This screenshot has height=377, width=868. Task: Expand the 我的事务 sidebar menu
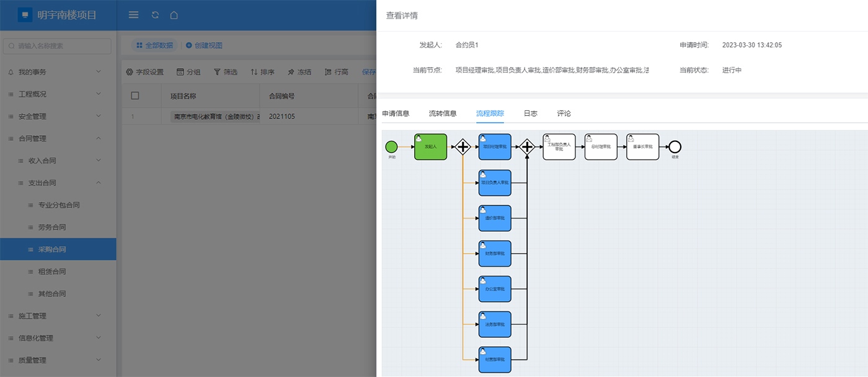click(x=58, y=72)
